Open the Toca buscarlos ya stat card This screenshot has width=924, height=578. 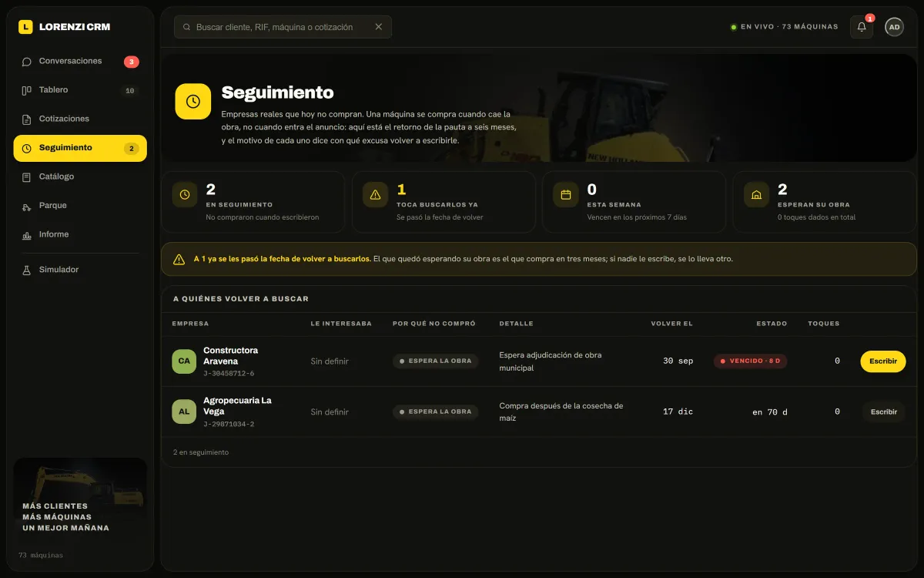444,202
